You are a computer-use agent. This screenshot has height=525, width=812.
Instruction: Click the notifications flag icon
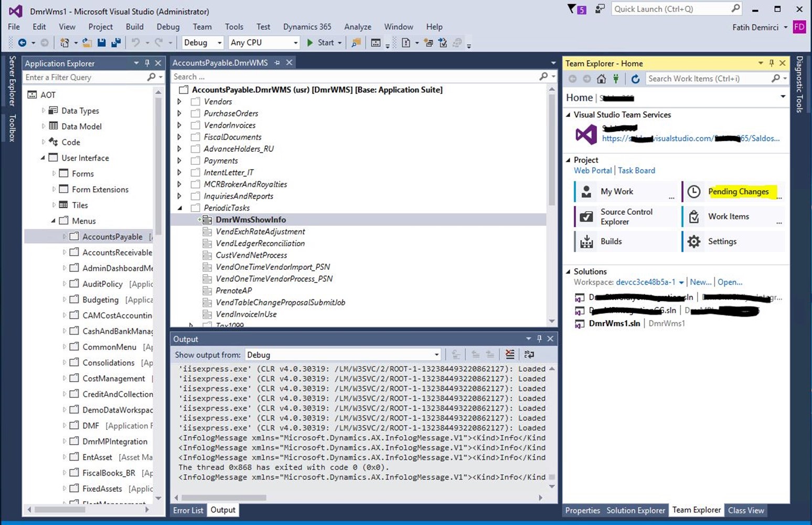[x=576, y=9]
